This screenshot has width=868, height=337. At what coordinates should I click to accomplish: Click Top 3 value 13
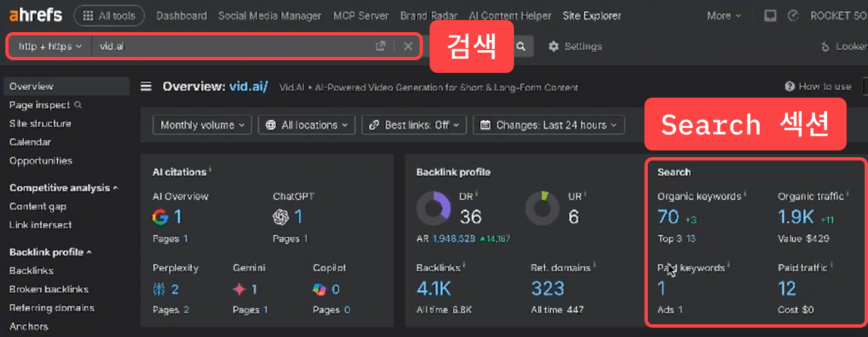coord(691,239)
